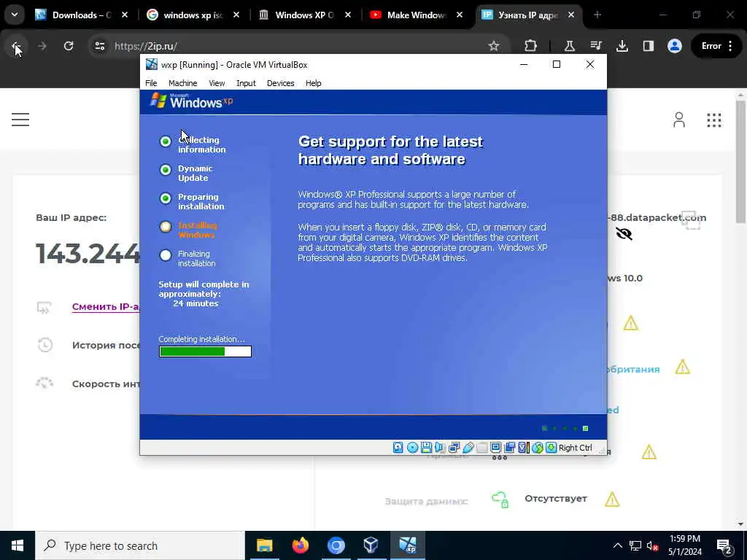Open the browser side panel icon
The width and height of the screenshot is (747, 560).
[648, 46]
